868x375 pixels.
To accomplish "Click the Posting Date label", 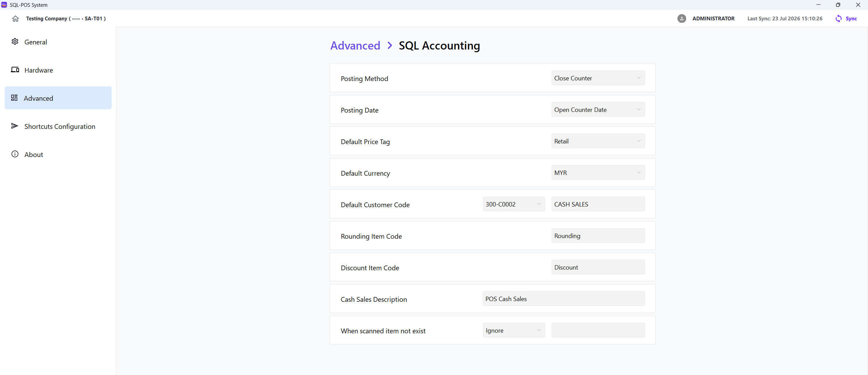I will (359, 110).
